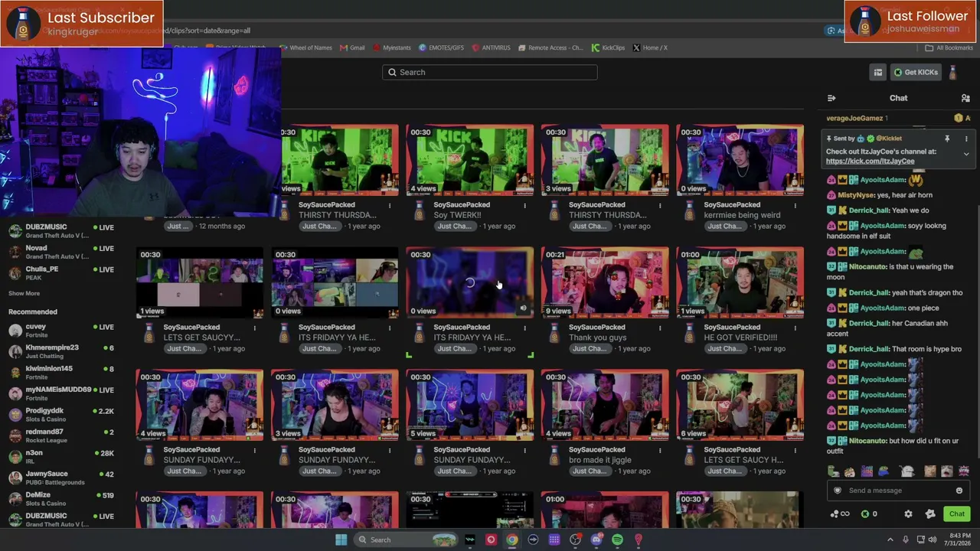Screen dimensions: 980x551
Task: Open the pinned message three-dot options
Action: pyautogui.click(x=966, y=139)
